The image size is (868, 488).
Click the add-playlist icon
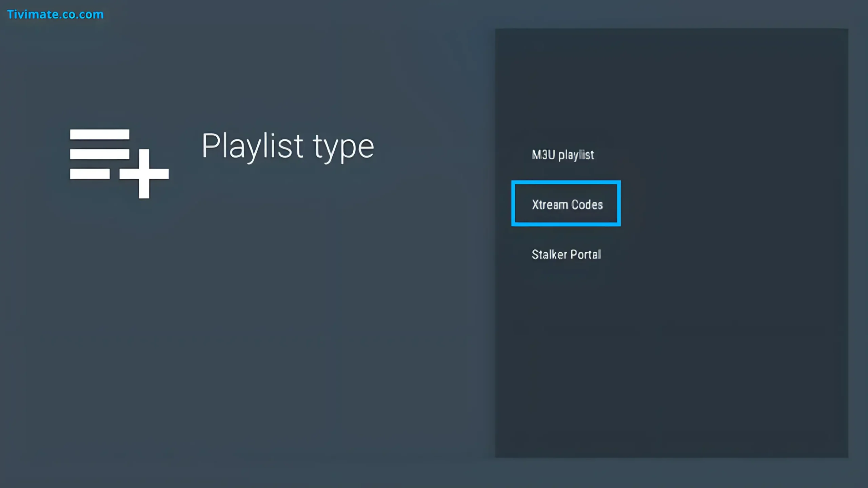[119, 163]
